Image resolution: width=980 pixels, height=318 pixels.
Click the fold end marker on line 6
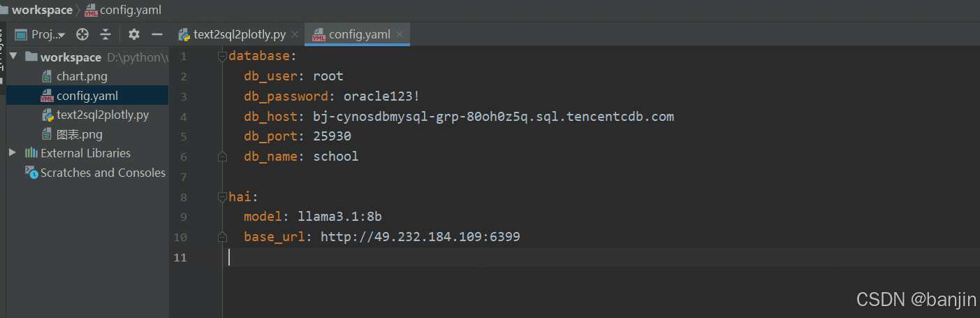(222, 157)
